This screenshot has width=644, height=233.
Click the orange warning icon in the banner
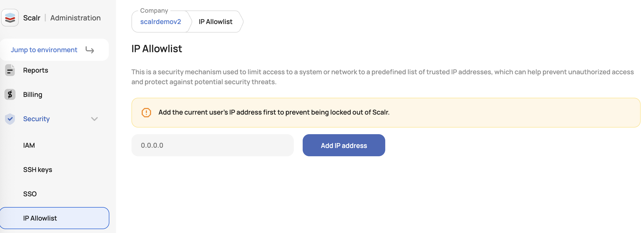pos(146,112)
